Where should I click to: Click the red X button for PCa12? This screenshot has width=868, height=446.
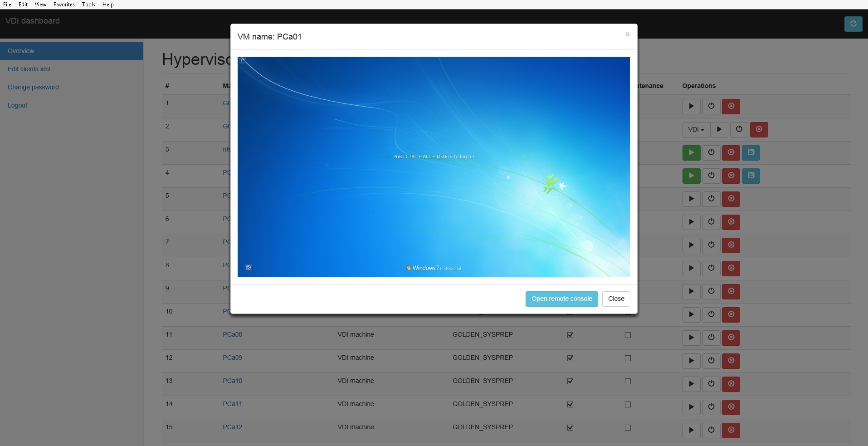pos(731,431)
